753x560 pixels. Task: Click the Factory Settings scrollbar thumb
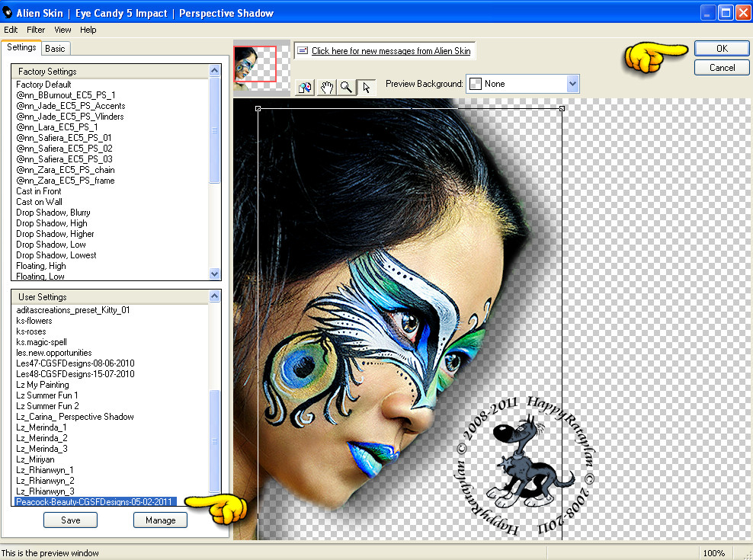pos(215,130)
